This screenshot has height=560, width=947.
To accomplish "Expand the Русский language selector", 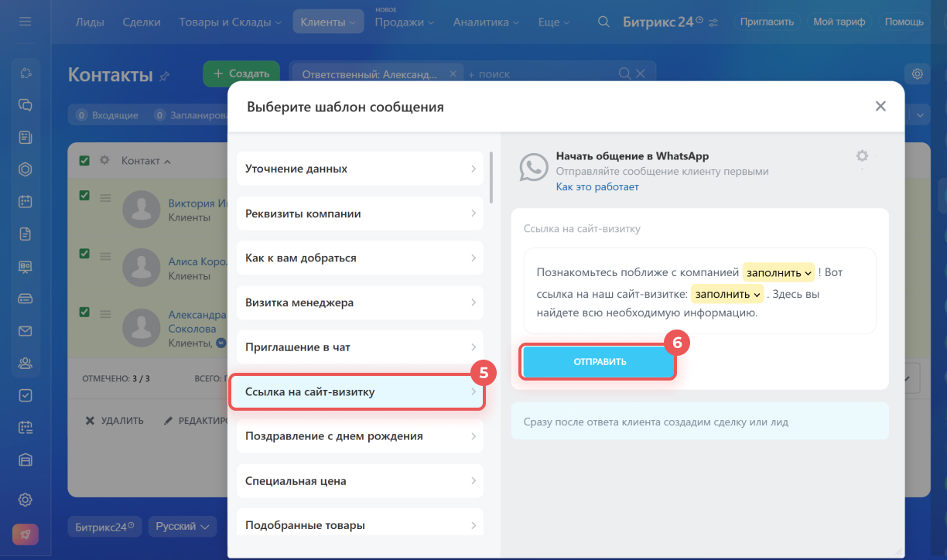I will click(x=183, y=527).
